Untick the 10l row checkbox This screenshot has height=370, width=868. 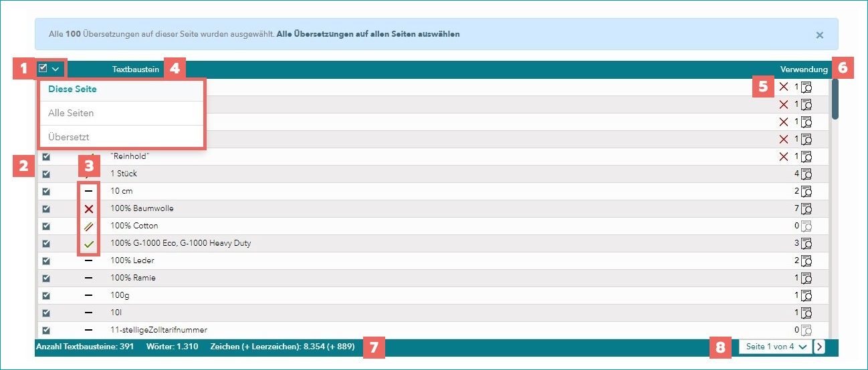pos(46,313)
